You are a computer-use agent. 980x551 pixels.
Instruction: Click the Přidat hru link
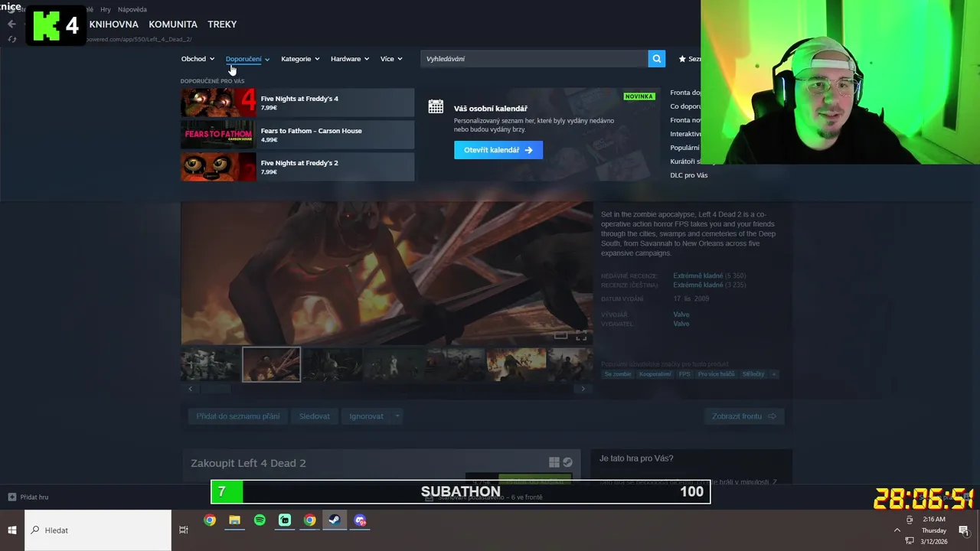[x=34, y=497]
